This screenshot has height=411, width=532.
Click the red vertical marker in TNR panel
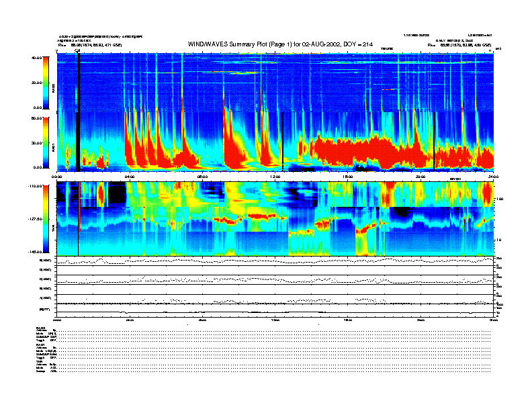tap(79, 207)
